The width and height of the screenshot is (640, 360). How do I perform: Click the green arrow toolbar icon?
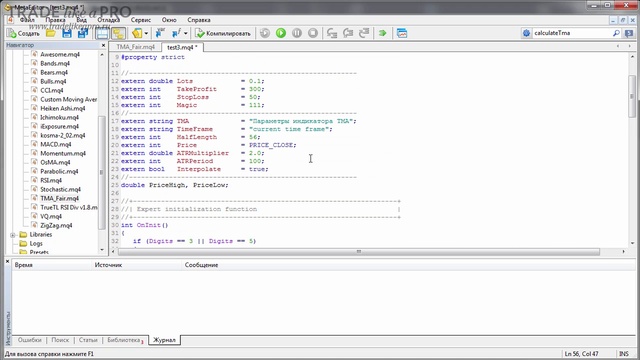click(382, 33)
